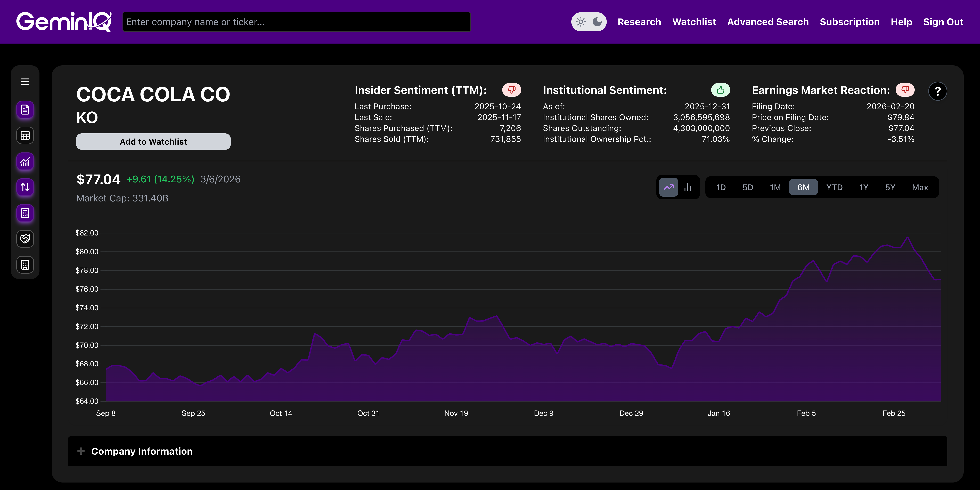Click the company name search field
Viewport: 980px width, 490px height.
(296, 22)
